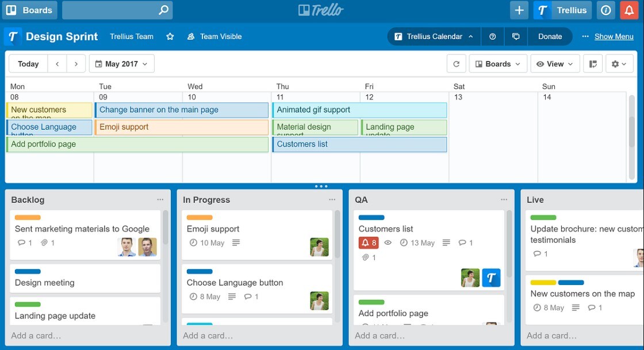This screenshot has width=644, height=350.
Task: Add a card to QA list
Action: point(380,336)
